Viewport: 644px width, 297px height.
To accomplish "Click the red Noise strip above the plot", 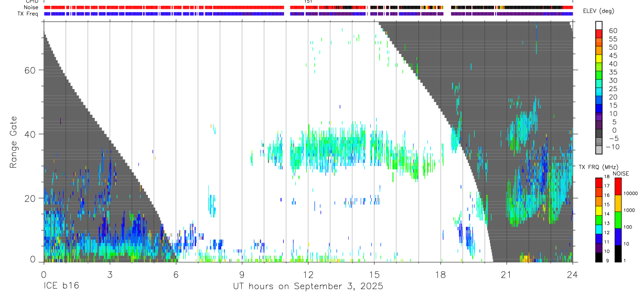I will tap(308, 7).
